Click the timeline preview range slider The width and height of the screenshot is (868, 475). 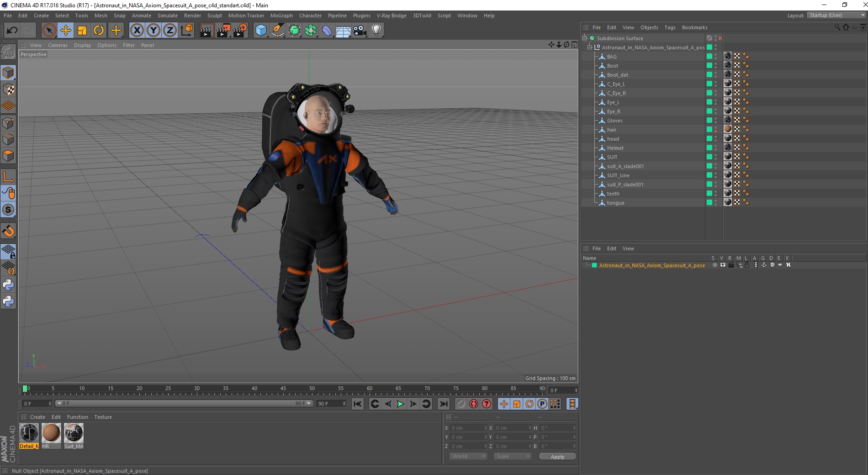tap(184, 403)
